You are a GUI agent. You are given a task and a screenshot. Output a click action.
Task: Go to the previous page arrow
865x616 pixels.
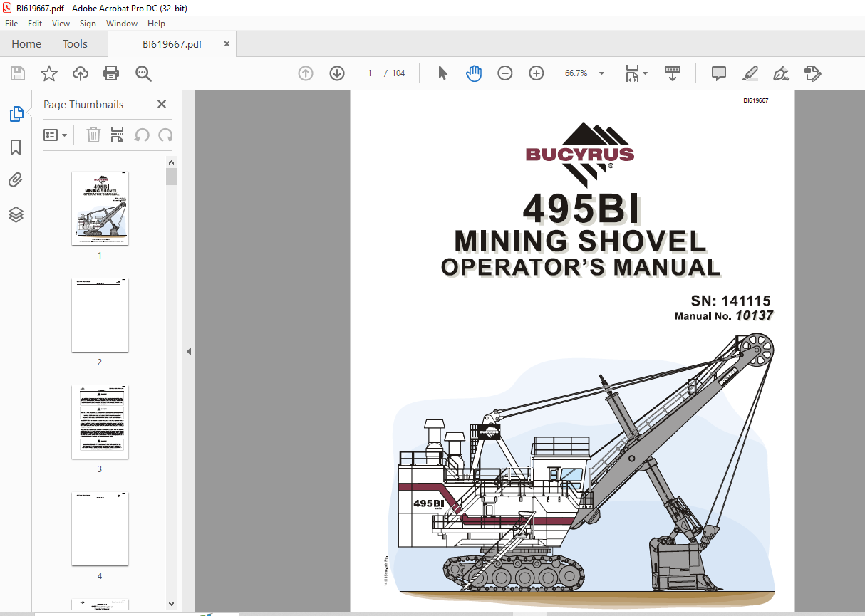coord(306,73)
